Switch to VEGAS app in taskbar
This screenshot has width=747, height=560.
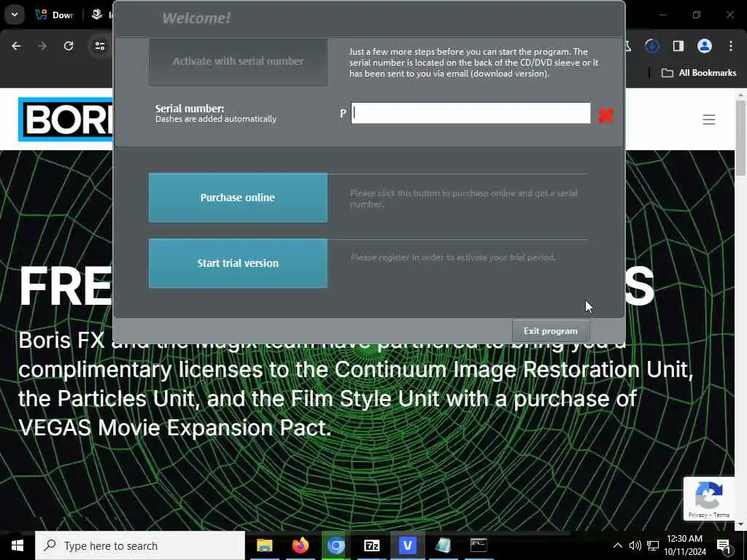click(407, 545)
